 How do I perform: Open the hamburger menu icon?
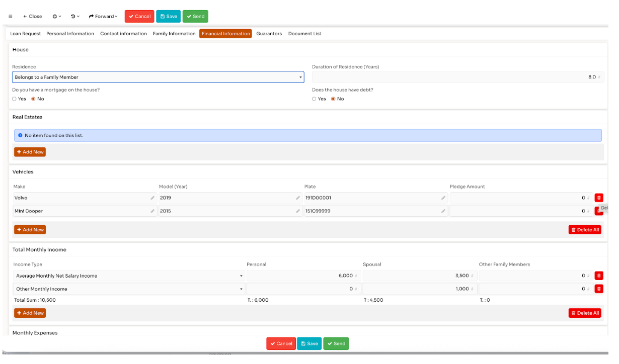click(x=11, y=17)
